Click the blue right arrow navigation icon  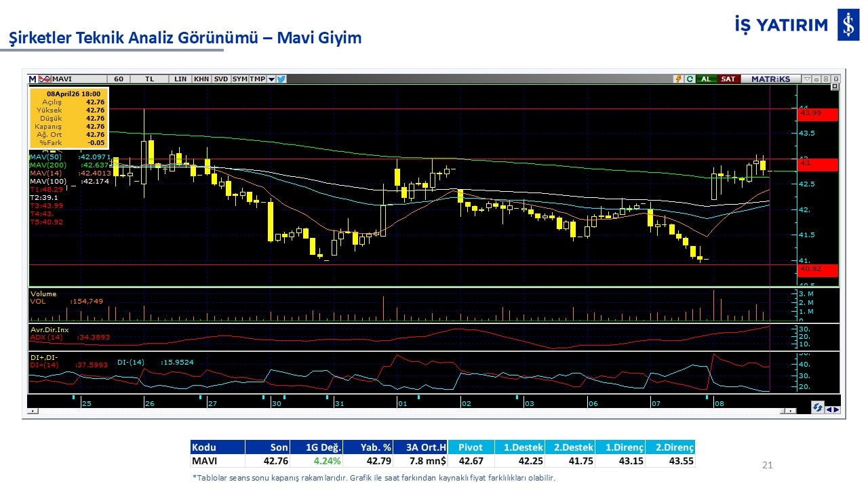[x=836, y=409]
